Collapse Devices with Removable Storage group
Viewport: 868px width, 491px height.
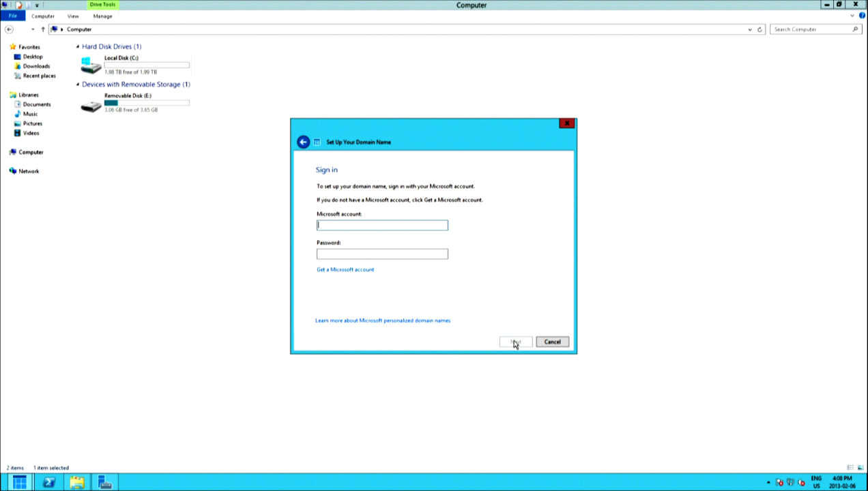(78, 85)
